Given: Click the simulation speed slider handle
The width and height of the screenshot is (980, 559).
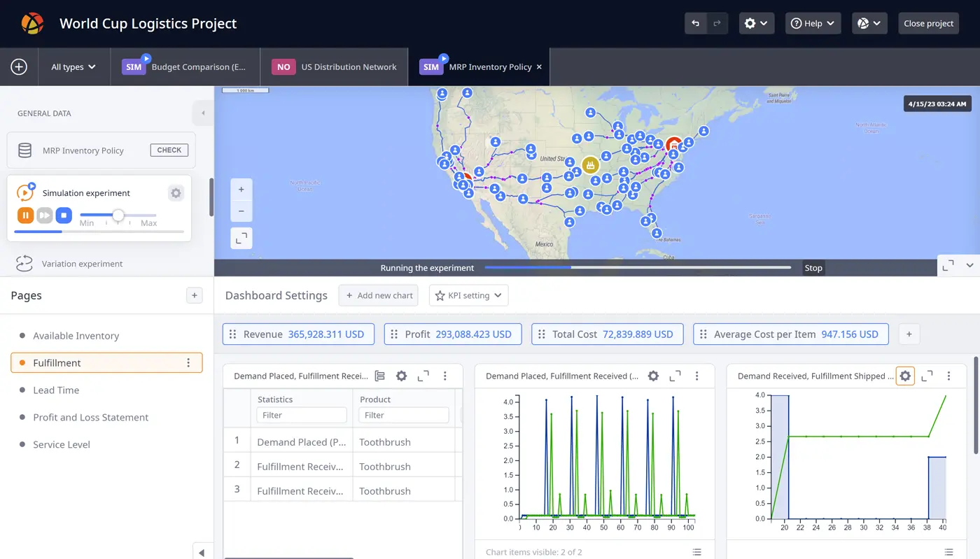Looking at the screenshot, I should pos(118,215).
